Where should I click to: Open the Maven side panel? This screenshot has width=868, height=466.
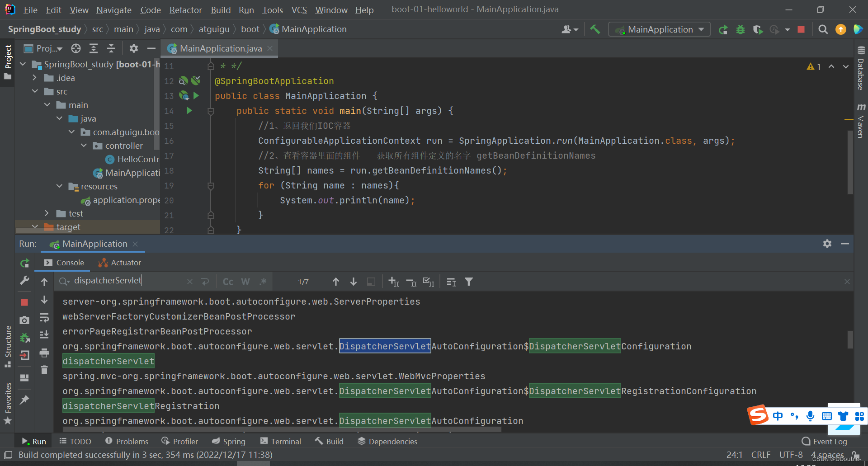(x=861, y=120)
